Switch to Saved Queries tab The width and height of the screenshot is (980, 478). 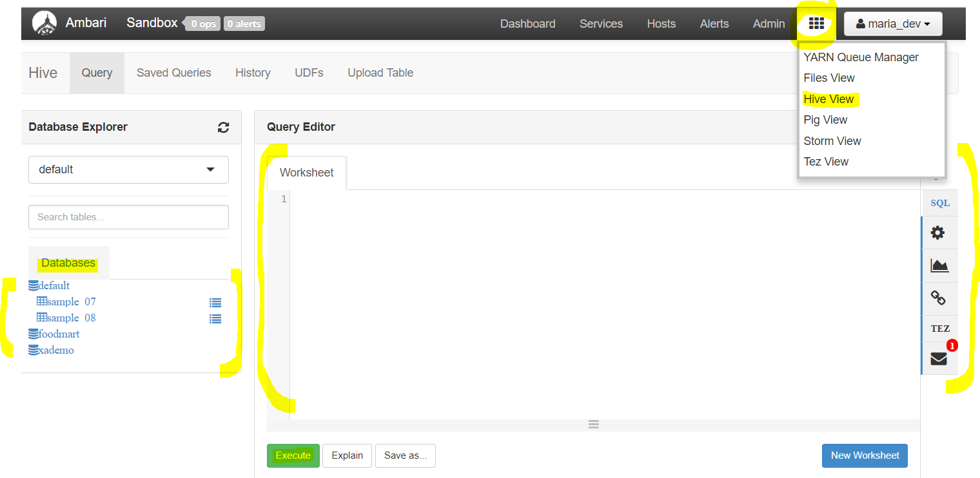pyautogui.click(x=174, y=73)
